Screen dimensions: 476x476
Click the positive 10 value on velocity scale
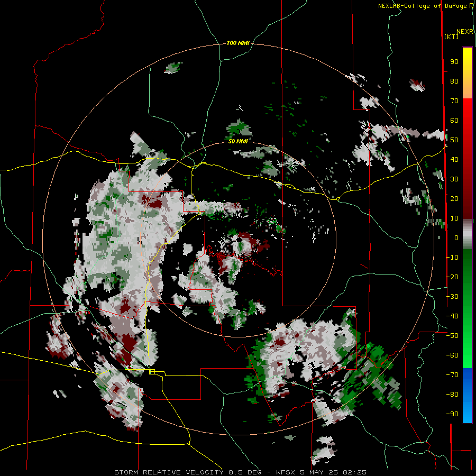coord(454,218)
